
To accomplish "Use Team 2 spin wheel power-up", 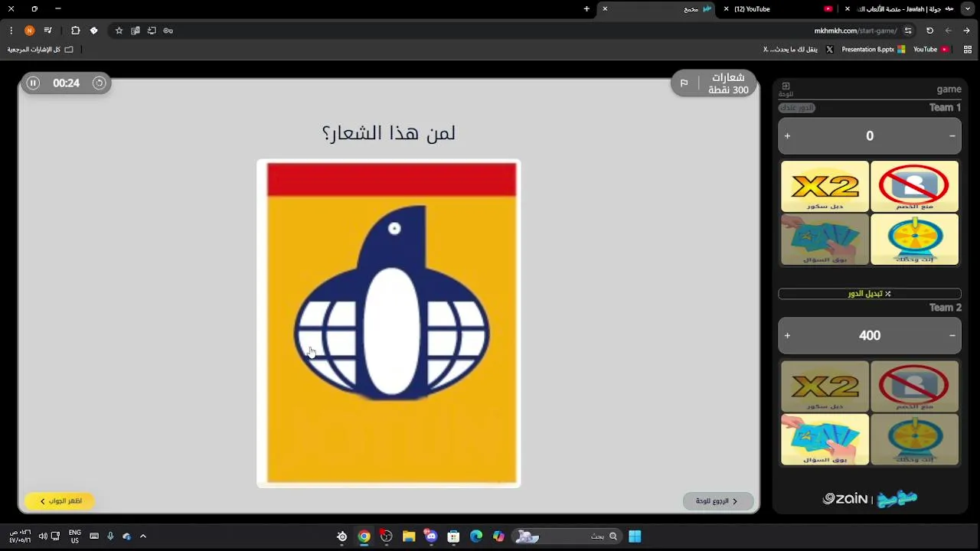I will (x=914, y=439).
